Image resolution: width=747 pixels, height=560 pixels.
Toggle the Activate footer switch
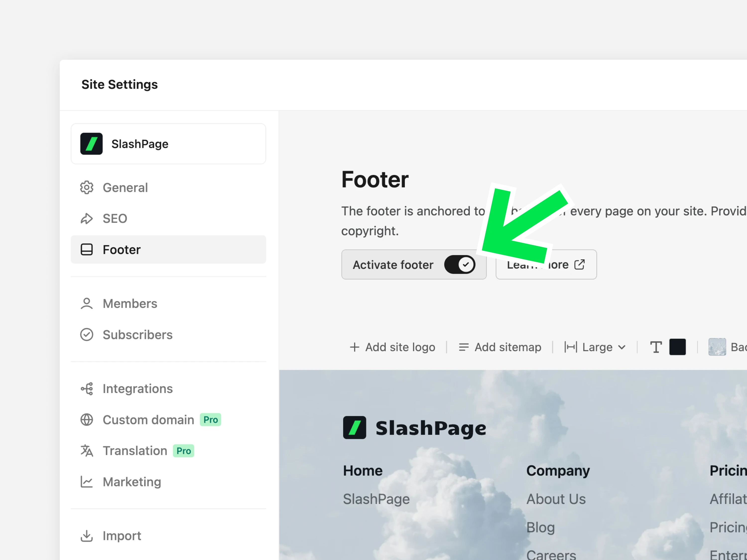coord(460,265)
